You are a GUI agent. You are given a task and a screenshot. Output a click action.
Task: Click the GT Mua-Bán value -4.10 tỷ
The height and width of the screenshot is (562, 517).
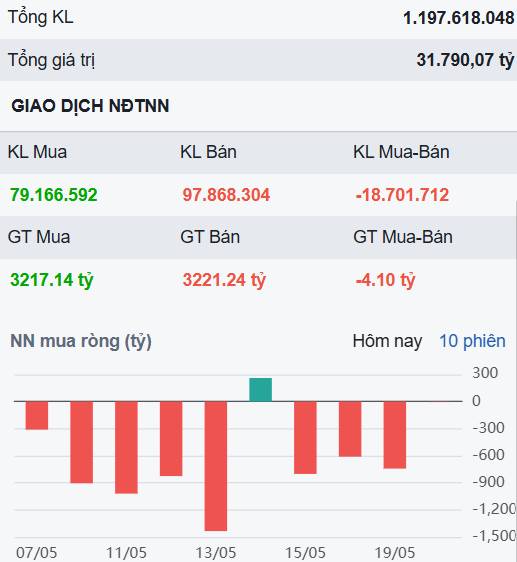point(385,280)
